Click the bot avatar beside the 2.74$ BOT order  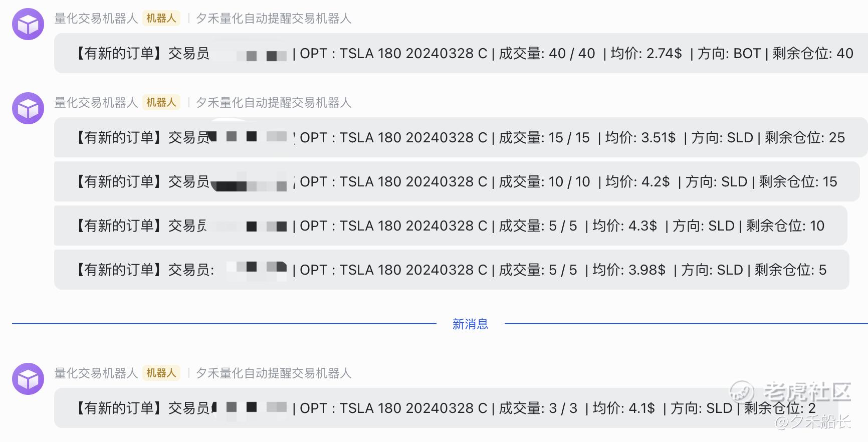coord(28,24)
